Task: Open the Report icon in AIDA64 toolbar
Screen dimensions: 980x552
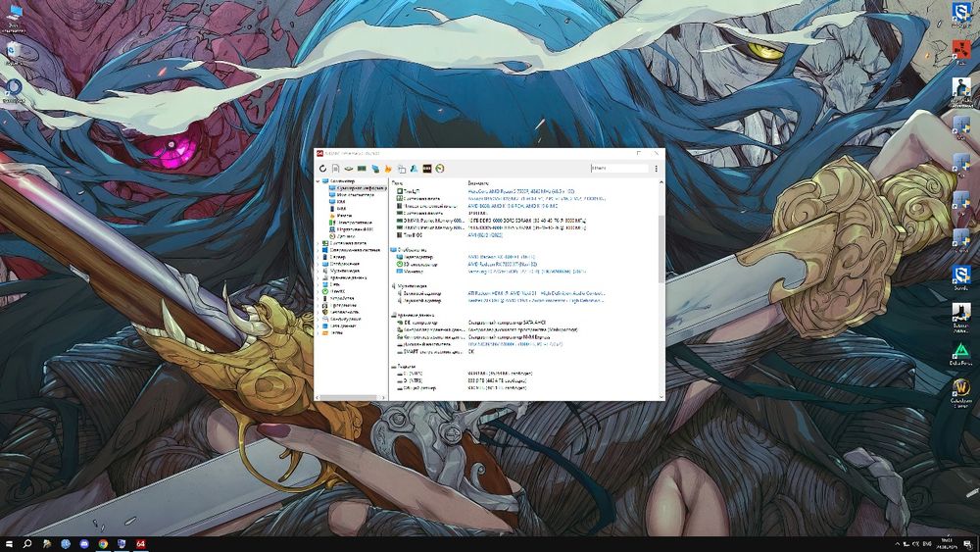Action: coord(335,169)
